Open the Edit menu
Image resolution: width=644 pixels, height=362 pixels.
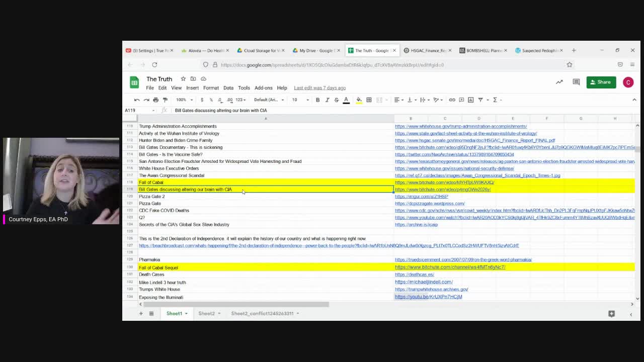pos(163,88)
